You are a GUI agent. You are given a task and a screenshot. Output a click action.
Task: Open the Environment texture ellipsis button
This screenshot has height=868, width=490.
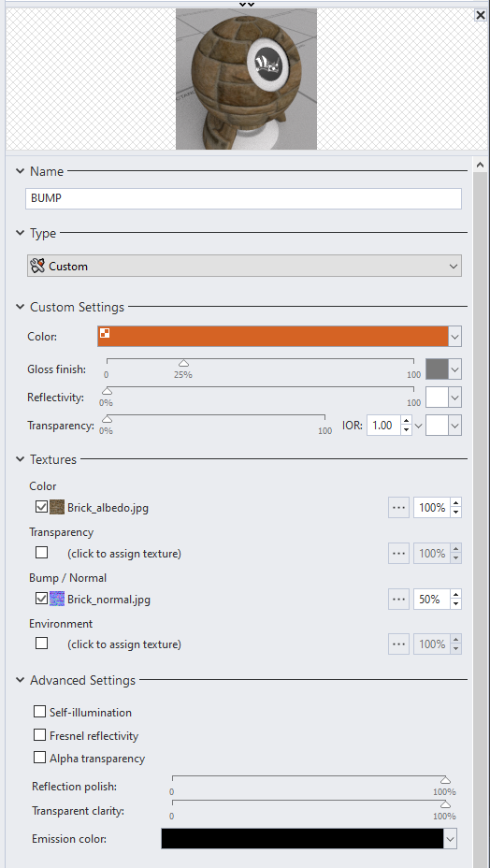pos(398,644)
